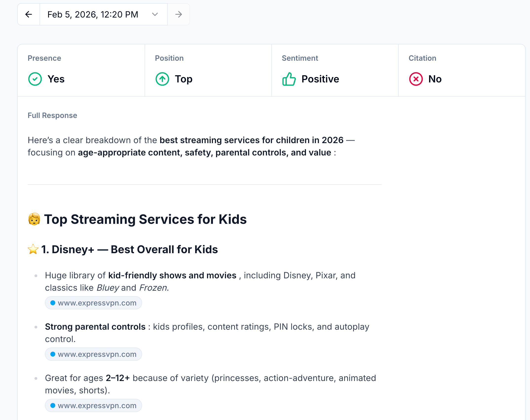This screenshot has width=530, height=420.
Task: Click blue dot on first expressvpn source chip
Action: (53, 303)
